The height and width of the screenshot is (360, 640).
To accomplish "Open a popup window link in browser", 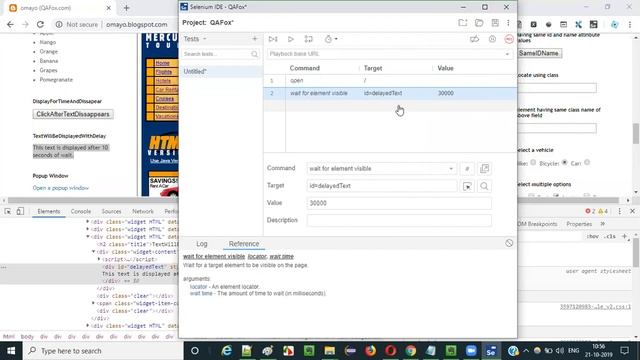I will (61, 188).
